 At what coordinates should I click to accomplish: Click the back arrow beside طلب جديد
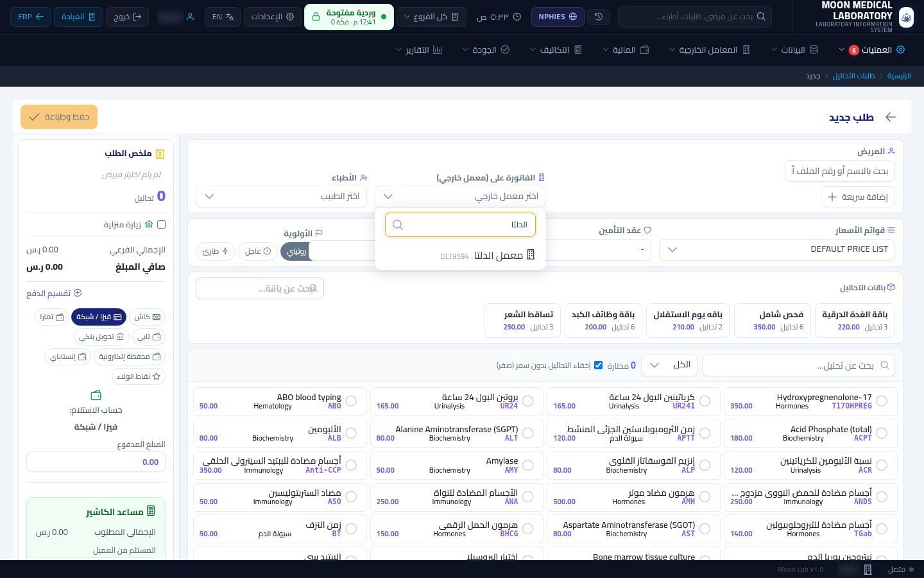890,117
